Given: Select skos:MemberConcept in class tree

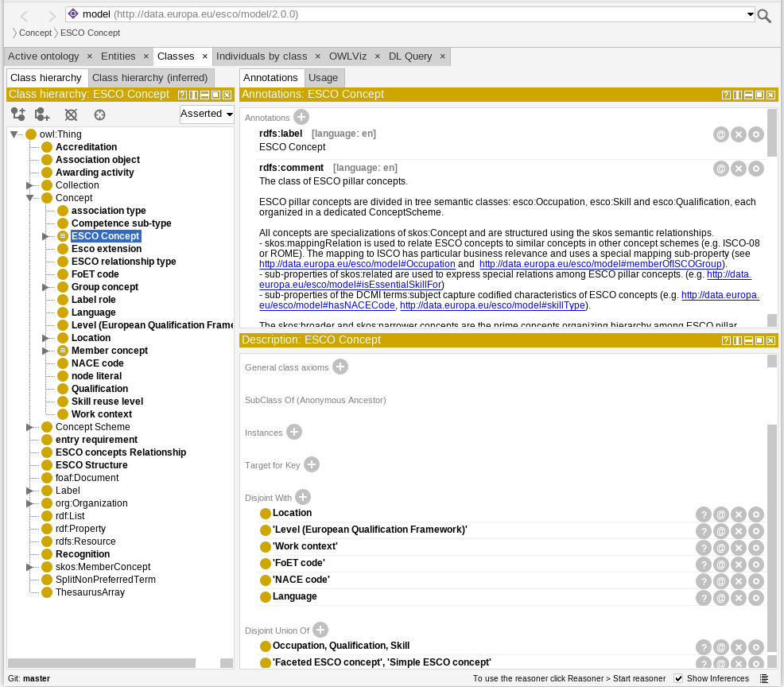Looking at the screenshot, I should 103,567.
